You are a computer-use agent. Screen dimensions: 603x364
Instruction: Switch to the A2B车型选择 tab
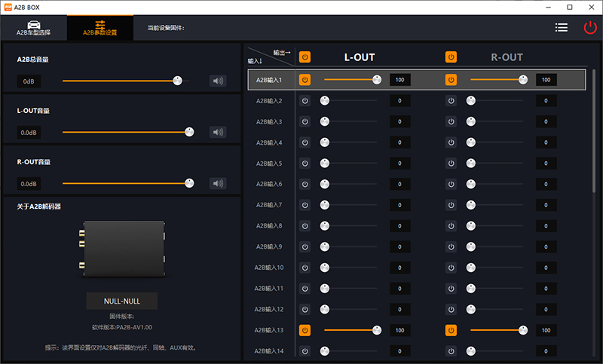[x=33, y=28]
